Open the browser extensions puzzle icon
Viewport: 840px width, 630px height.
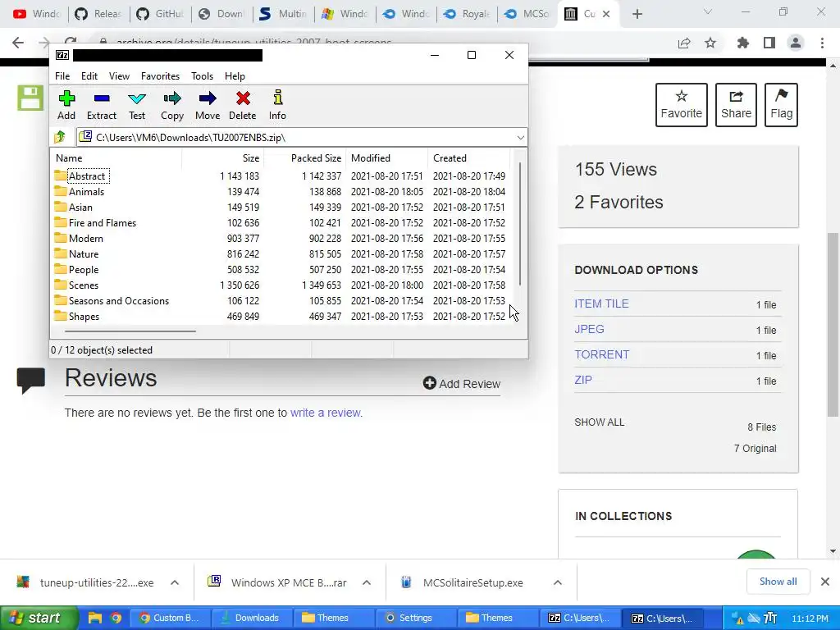point(742,43)
